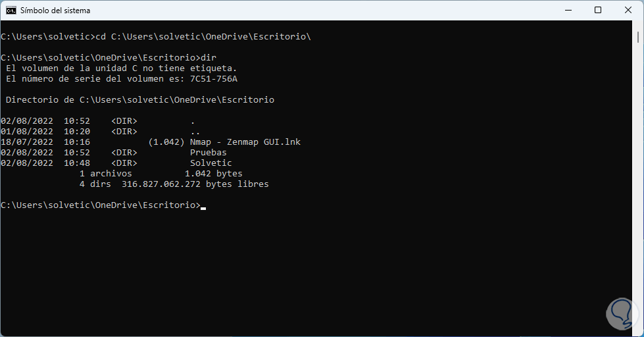This screenshot has width=644, height=337.
Task: Click the first 'cd' command line path
Action: click(x=211, y=37)
